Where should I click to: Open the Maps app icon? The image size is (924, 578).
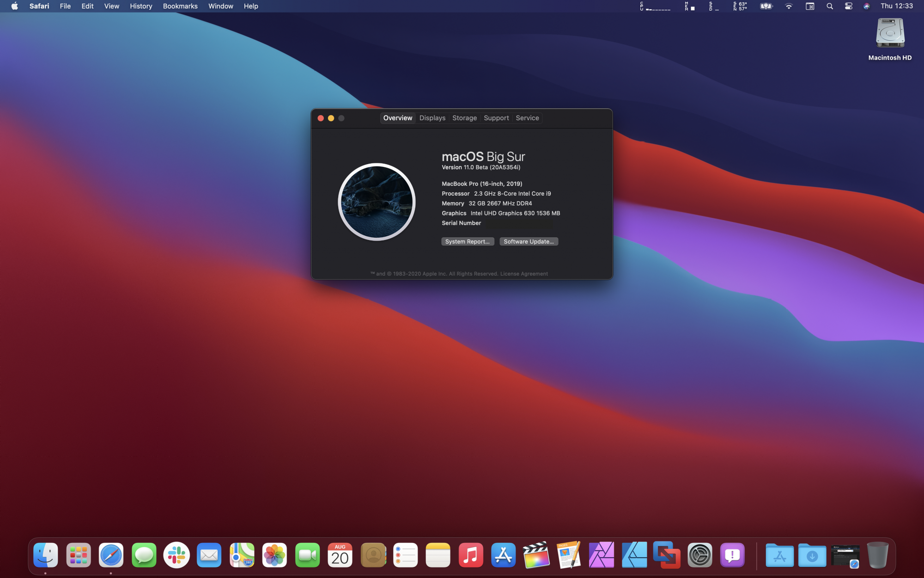(x=242, y=555)
